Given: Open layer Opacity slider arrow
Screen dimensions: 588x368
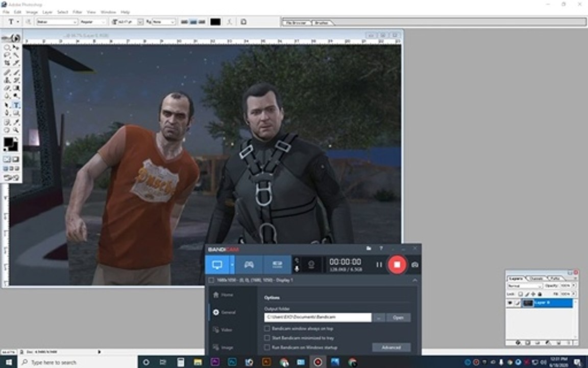Looking at the screenshot, I should click(x=574, y=285).
